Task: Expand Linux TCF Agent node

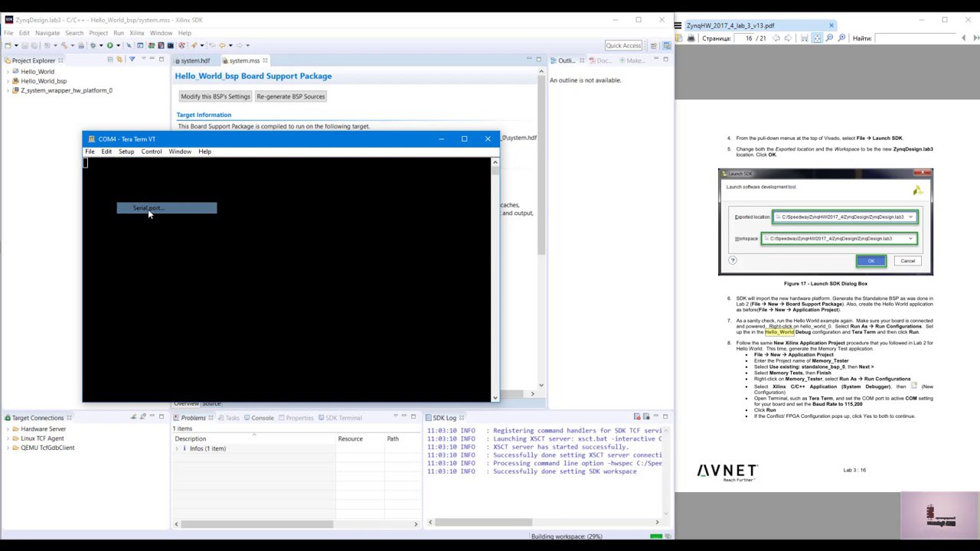Action: point(8,439)
